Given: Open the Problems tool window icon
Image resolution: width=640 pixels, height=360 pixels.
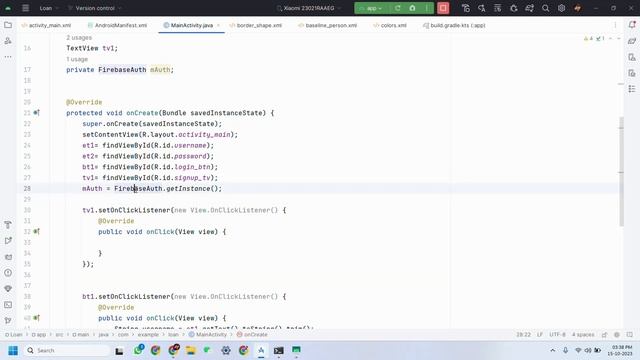Looking at the screenshot, I should pos(8,273).
